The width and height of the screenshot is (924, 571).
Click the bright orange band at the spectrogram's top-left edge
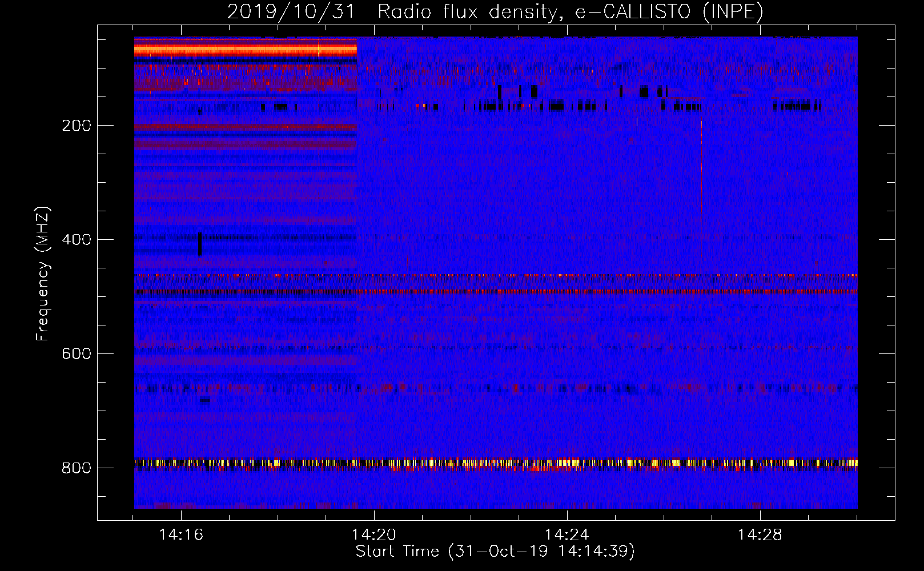click(x=246, y=50)
